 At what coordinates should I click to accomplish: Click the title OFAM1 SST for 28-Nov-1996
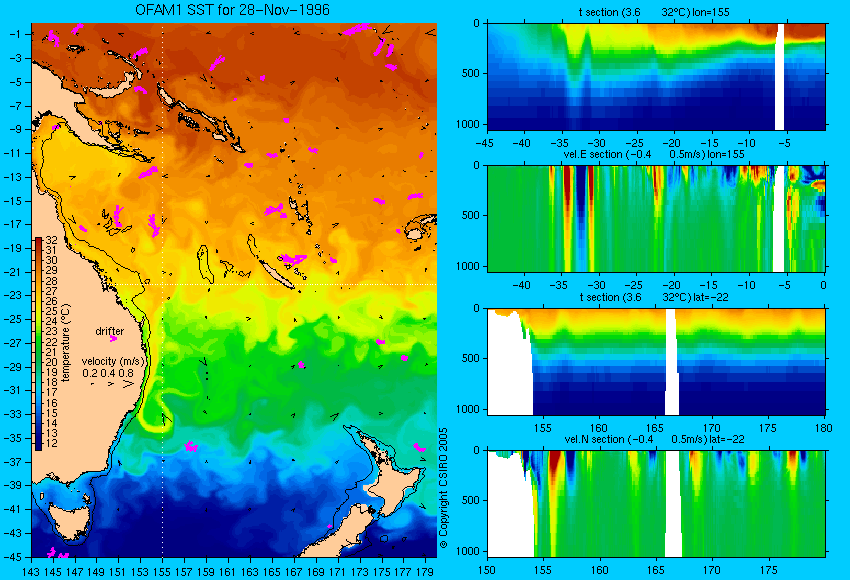point(232,10)
